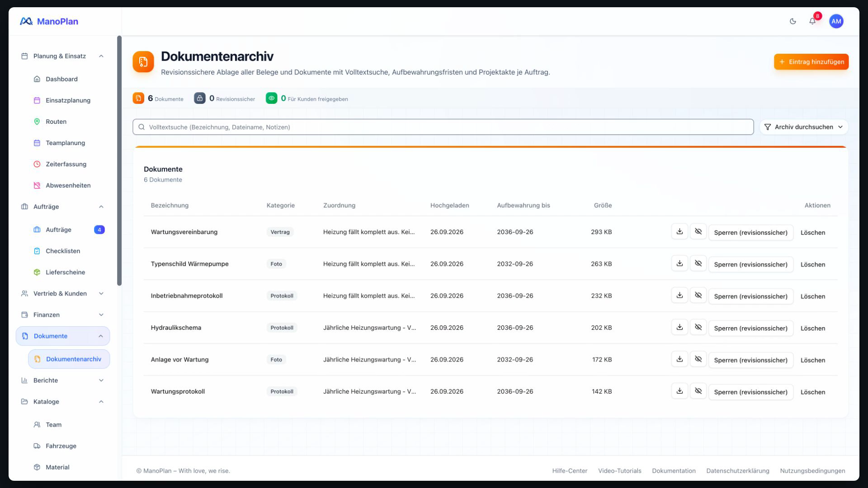This screenshot has height=488, width=868.
Task: Toggle customer visibility for Wartungsprotokoll
Action: [x=698, y=391]
